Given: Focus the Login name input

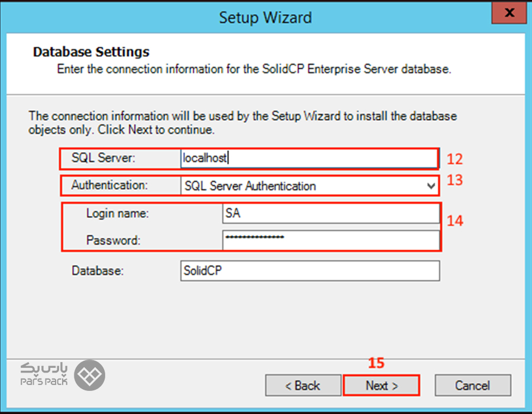Looking at the screenshot, I should [331, 214].
